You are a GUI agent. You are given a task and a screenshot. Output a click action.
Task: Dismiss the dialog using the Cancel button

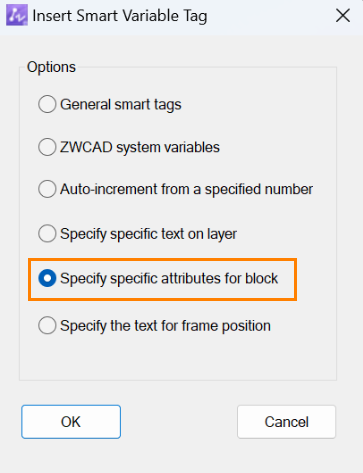[286, 422]
